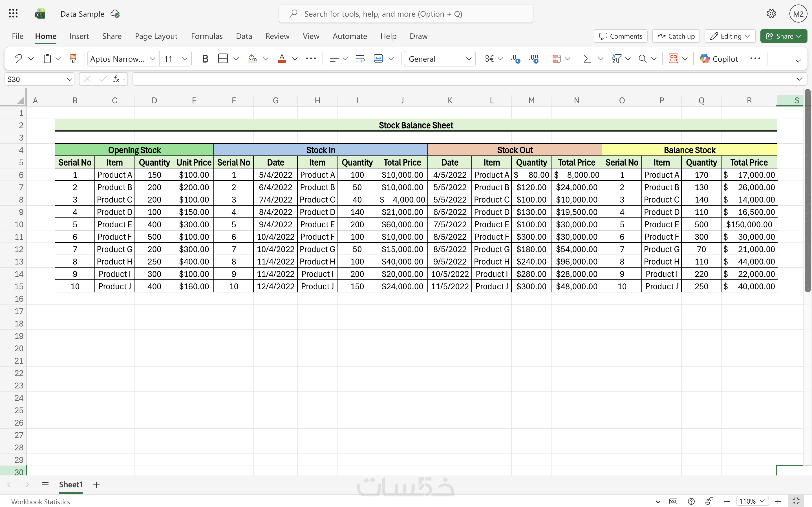Toggle Wrap Text
This screenshot has height=507, width=812.
click(360, 59)
